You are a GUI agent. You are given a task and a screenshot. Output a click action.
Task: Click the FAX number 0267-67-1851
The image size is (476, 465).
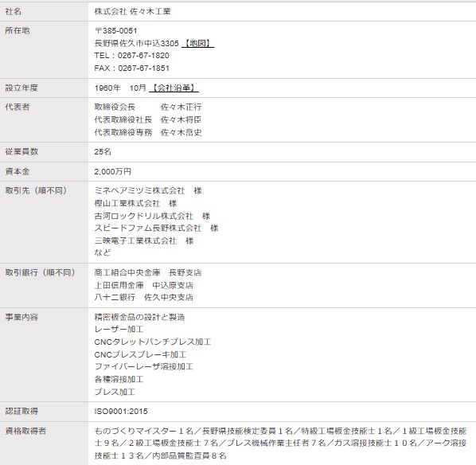pos(143,68)
